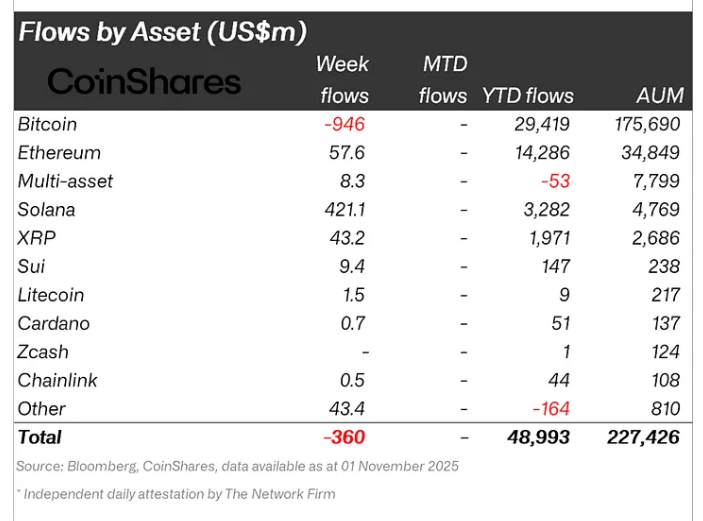Click Solana's 421.1 week flows value

pyautogui.click(x=346, y=210)
